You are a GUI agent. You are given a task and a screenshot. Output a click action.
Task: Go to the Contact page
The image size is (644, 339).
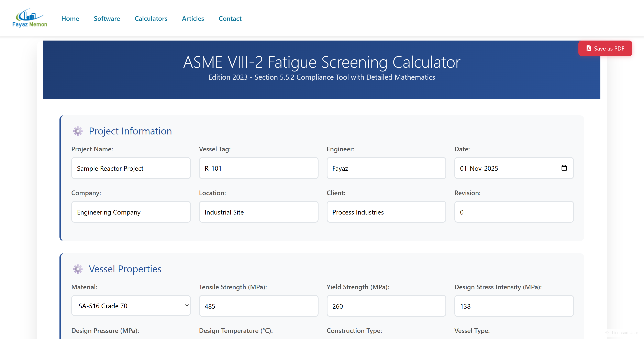point(230,18)
